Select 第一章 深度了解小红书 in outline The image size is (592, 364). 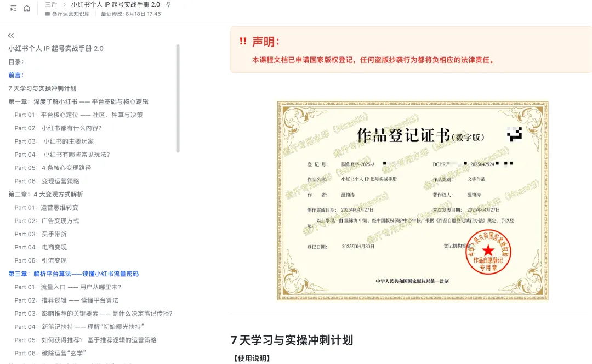point(78,101)
